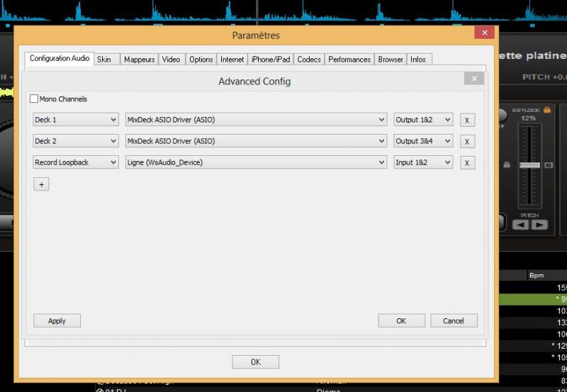
Task: Open the Output 1&2 channel dropdown
Action: tap(423, 120)
